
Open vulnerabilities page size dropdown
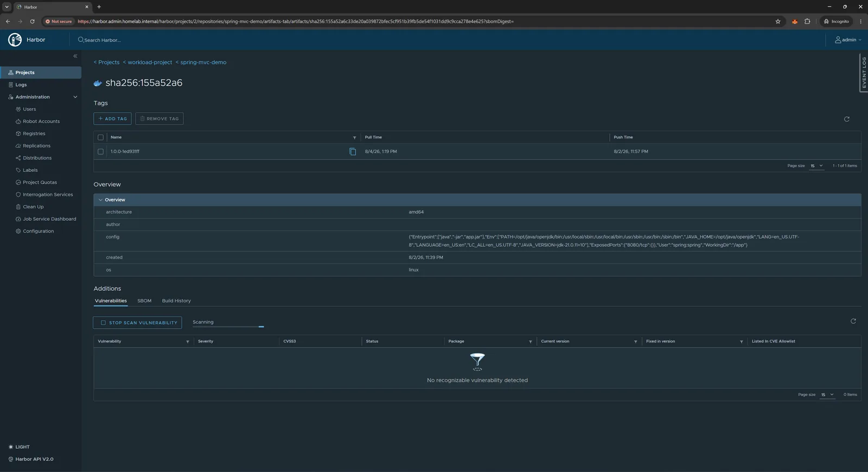pos(827,394)
